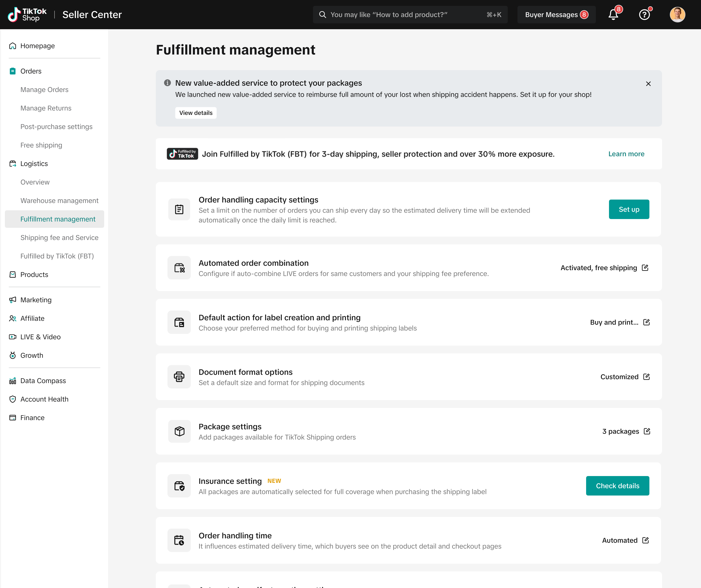Edit Buy and print label setting
The height and width of the screenshot is (588, 701).
click(x=646, y=322)
